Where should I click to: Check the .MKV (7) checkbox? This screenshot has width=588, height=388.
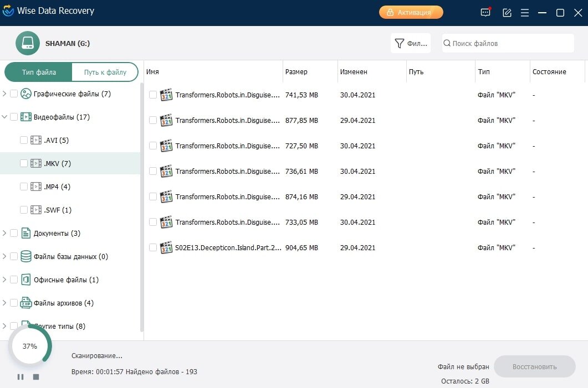(x=24, y=163)
